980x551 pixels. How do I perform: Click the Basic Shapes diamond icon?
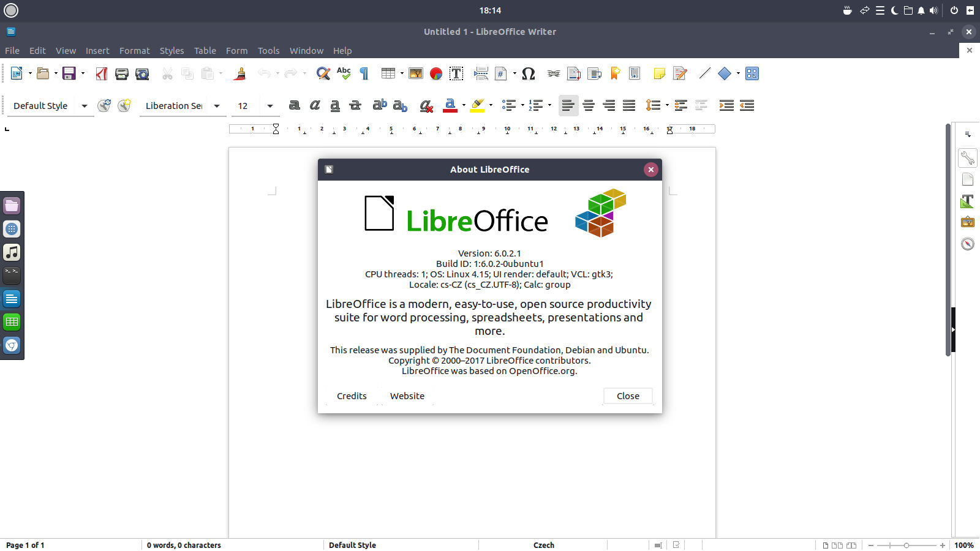point(725,73)
